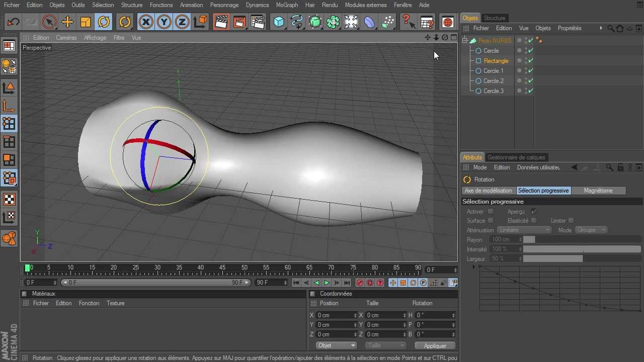Add a cube primitive object
This screenshot has width=644, height=362.
[x=279, y=22]
